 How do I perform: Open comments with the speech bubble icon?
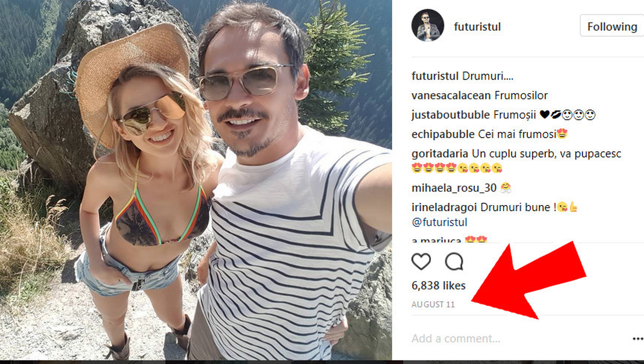click(454, 262)
